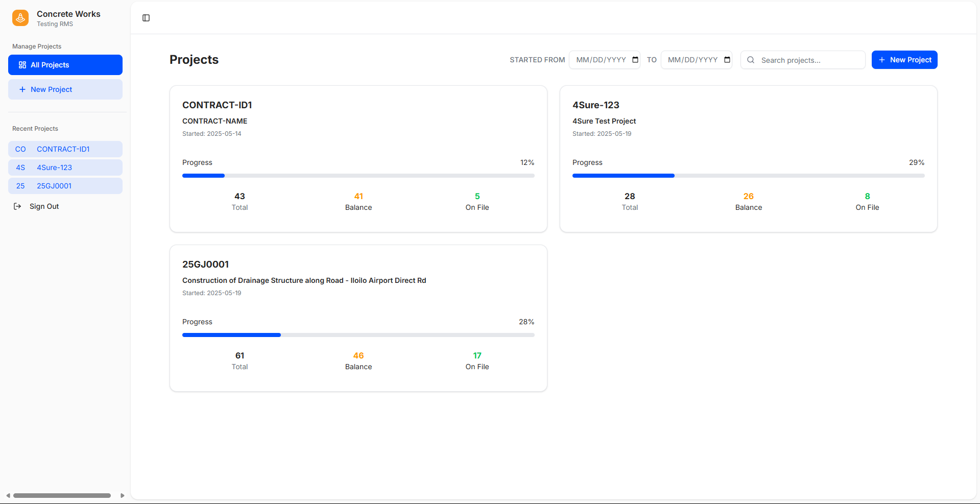Open calendar picker for Started From date
This screenshot has width=980, height=504.
click(x=635, y=60)
